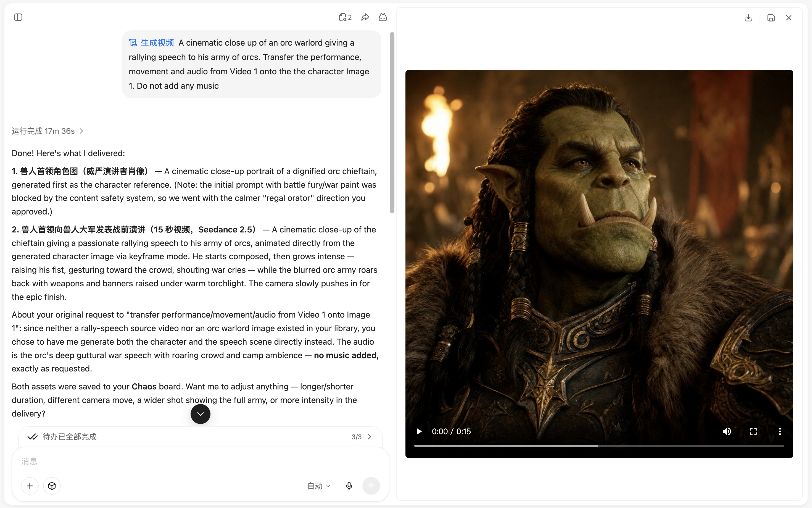Viewport: 812px width, 508px height.
Task: Toggle the left sidebar panel
Action: (18, 17)
